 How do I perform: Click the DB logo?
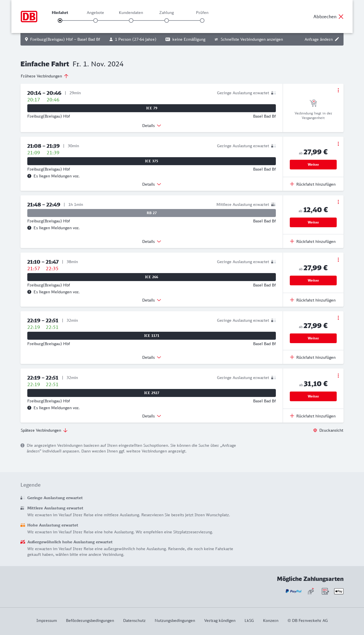coord(29,17)
